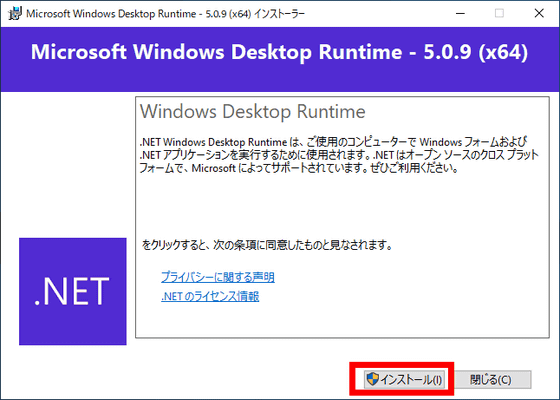This screenshot has height=400, width=560.
Task: Open the プライバシーに関する声明 privacy link
Action: click(218, 277)
